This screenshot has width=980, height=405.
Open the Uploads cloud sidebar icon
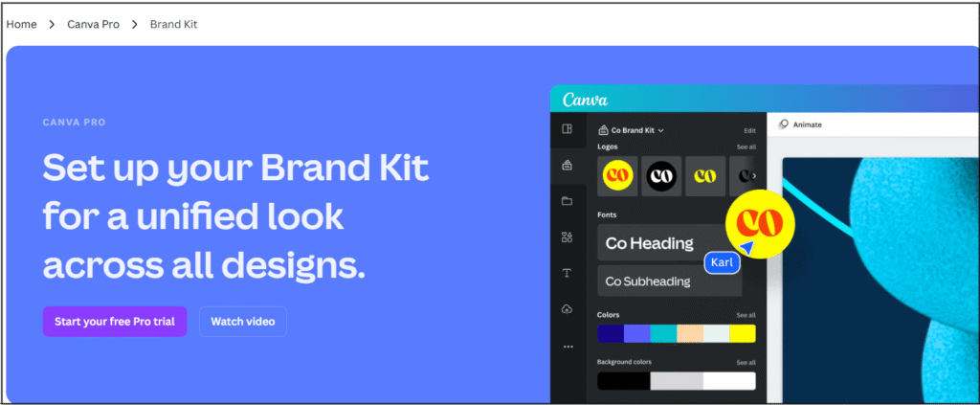(x=567, y=309)
